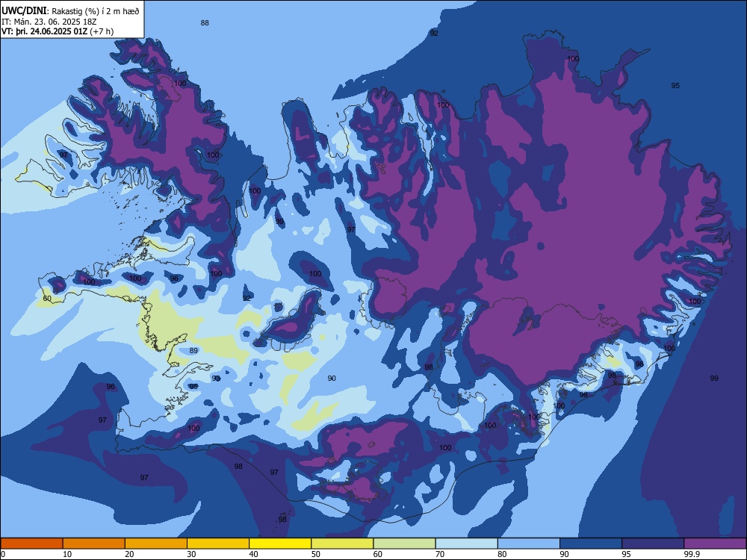747x560 pixels.
Task: Click the 'VT: þri. 24.06.2025 01Z' valid time
Action: tap(44, 31)
